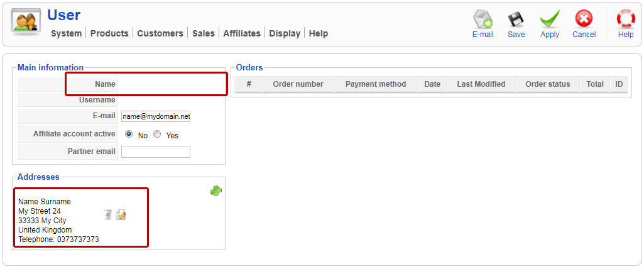Screen dimensions: 644x269
Task: Focus the Partner email text field
Action: coord(156,151)
